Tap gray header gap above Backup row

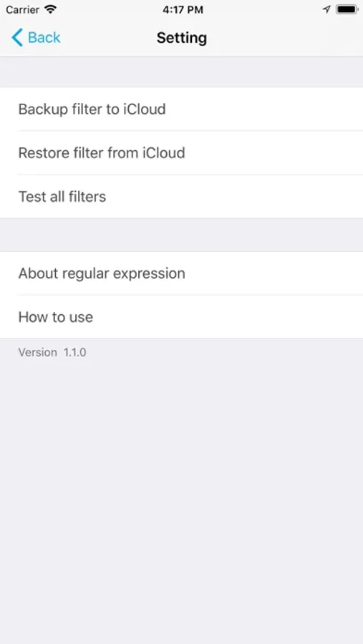click(181, 72)
